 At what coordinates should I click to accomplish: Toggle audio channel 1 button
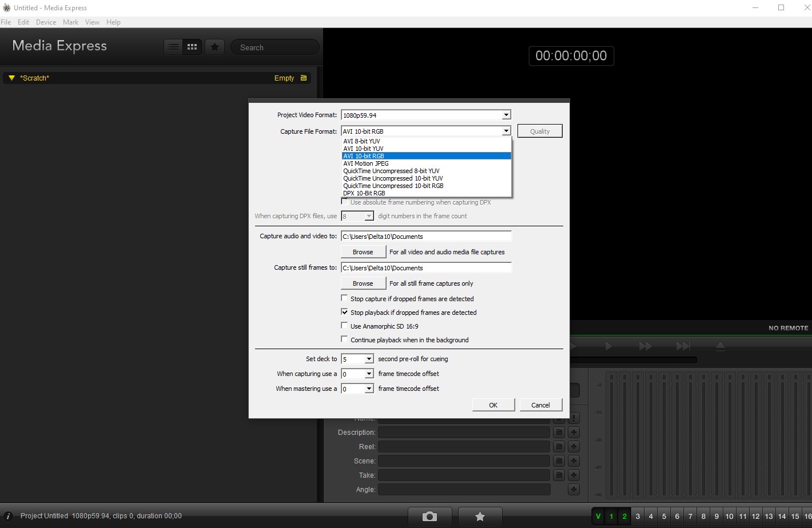click(x=611, y=517)
